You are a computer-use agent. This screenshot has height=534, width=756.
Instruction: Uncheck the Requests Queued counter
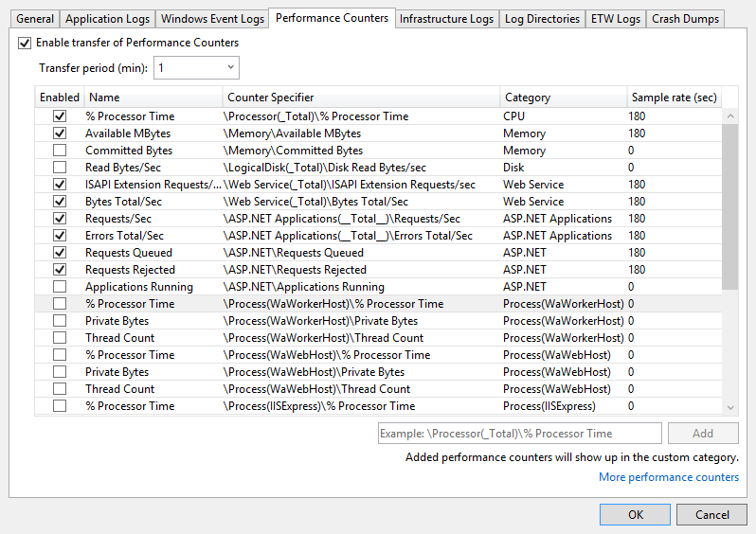60,253
